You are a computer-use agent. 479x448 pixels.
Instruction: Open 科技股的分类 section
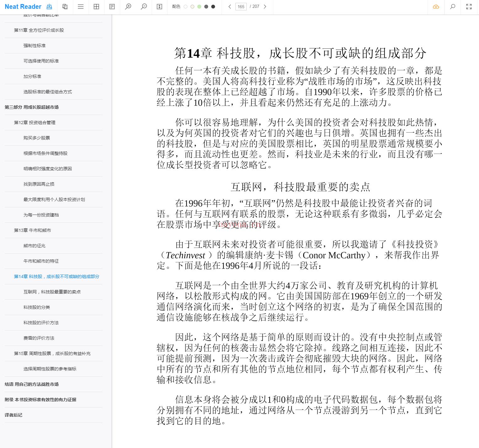[37, 307]
